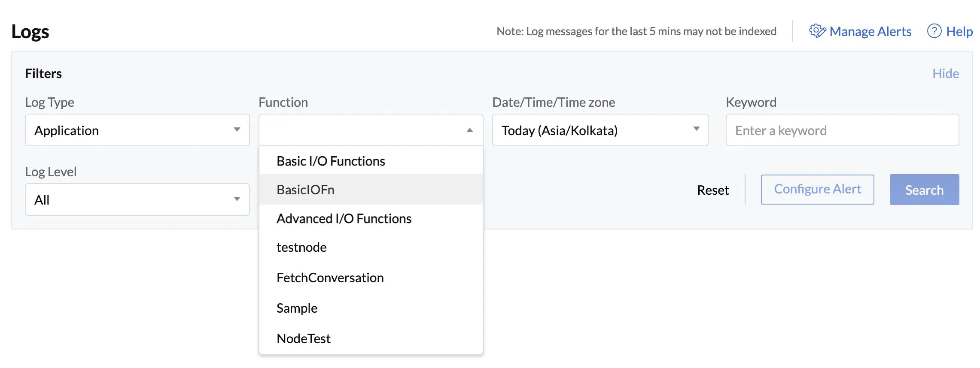Click the Help question mark icon
This screenshot has height=368, width=980.
pyautogui.click(x=934, y=31)
